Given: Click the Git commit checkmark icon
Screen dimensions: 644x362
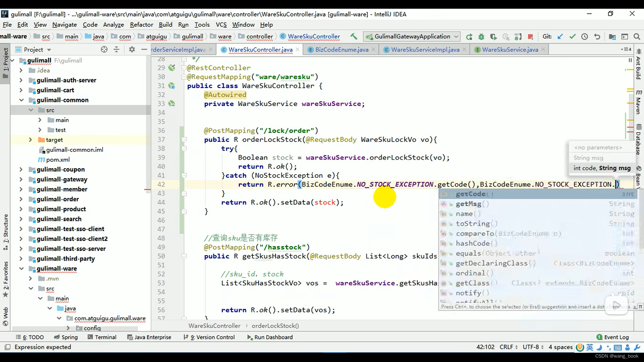Looking at the screenshot, I should pyautogui.click(x=572, y=37).
